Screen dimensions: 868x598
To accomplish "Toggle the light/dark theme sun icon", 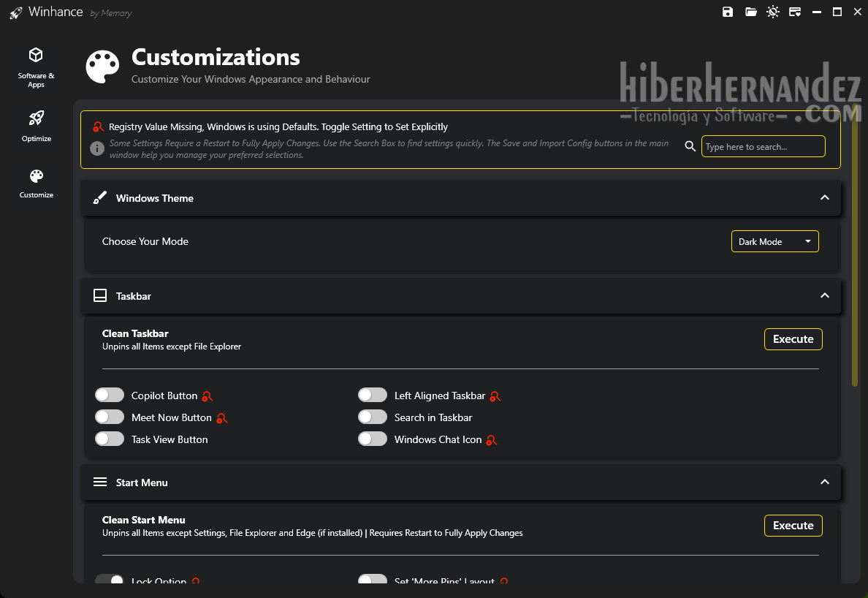I will click(773, 12).
